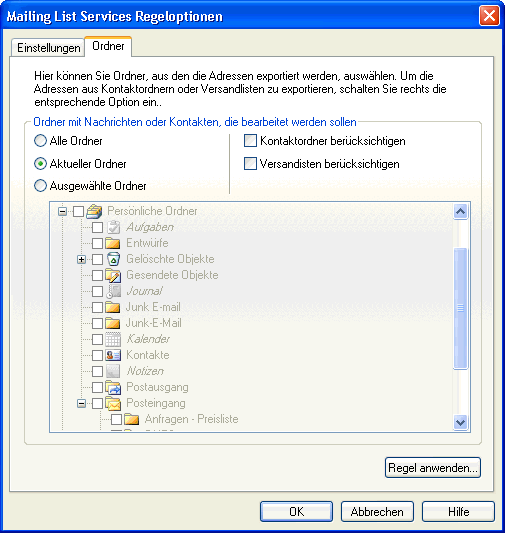Click the folder tree scrollbar down arrow

tap(460, 423)
